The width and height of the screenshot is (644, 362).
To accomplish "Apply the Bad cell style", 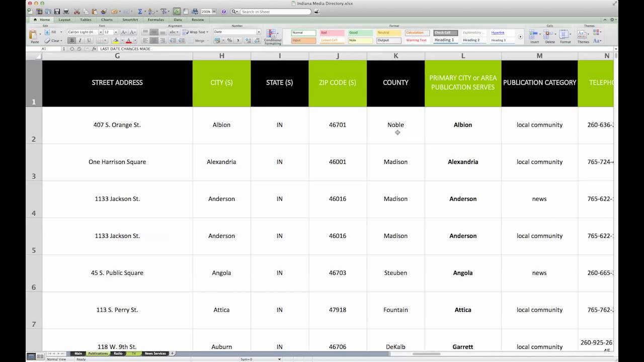I will point(332,33).
